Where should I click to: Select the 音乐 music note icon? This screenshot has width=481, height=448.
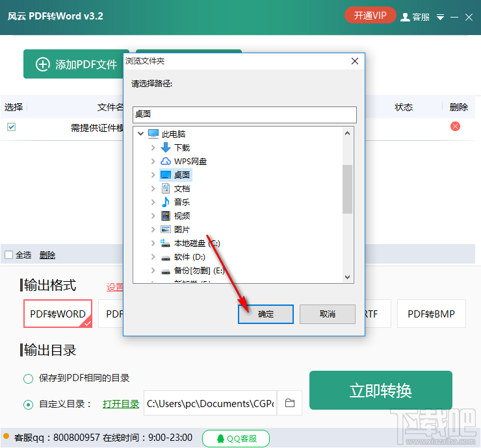pyautogui.click(x=166, y=202)
